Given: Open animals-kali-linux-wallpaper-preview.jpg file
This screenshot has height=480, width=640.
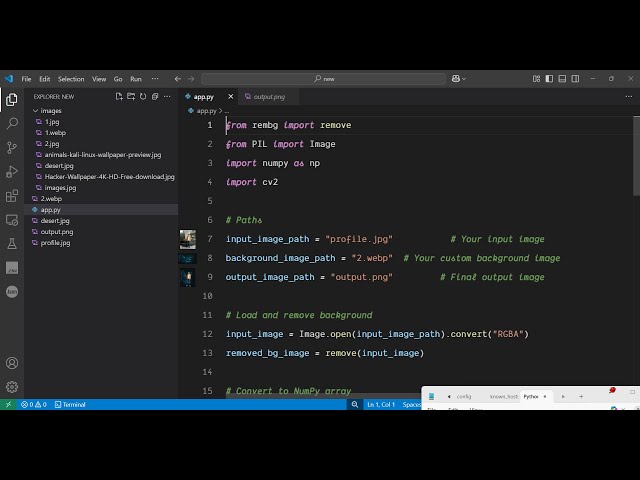Looking at the screenshot, I should pyautogui.click(x=103, y=155).
